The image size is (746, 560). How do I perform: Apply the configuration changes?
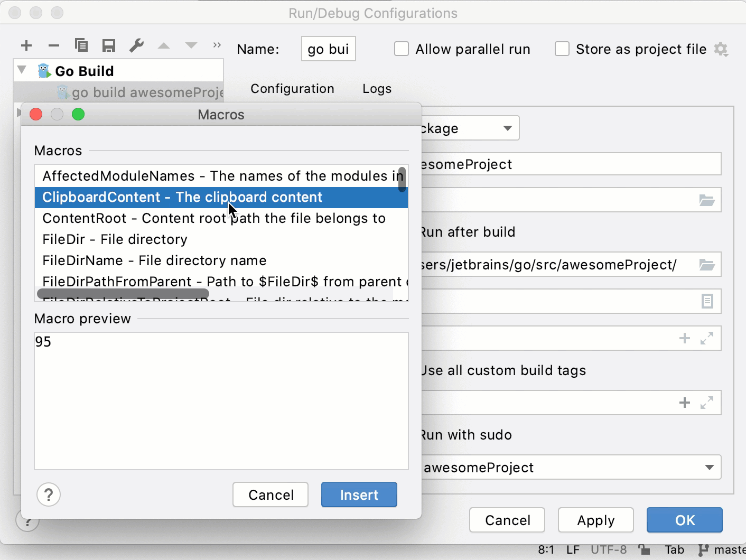point(595,520)
